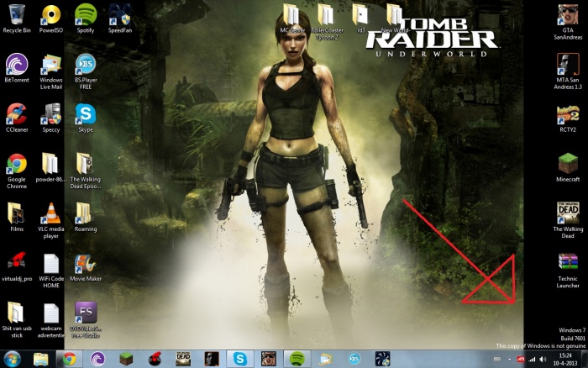
Task: Click the Show desktop strip beside the clock
Action: click(x=585, y=359)
